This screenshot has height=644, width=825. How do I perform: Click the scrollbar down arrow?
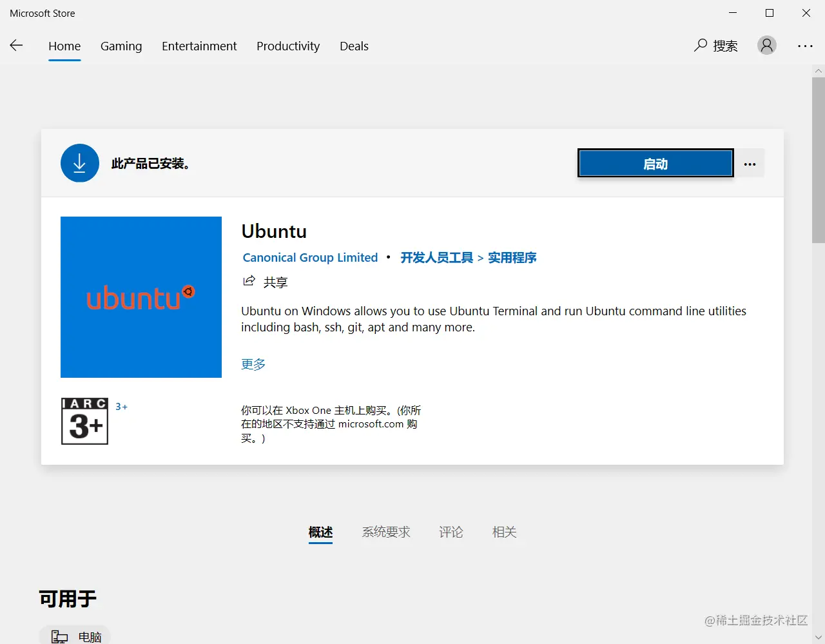[819, 638]
